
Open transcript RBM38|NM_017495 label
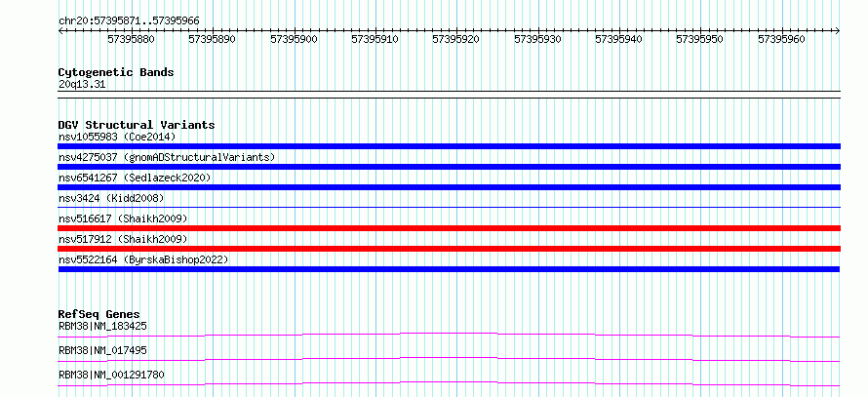(x=103, y=350)
